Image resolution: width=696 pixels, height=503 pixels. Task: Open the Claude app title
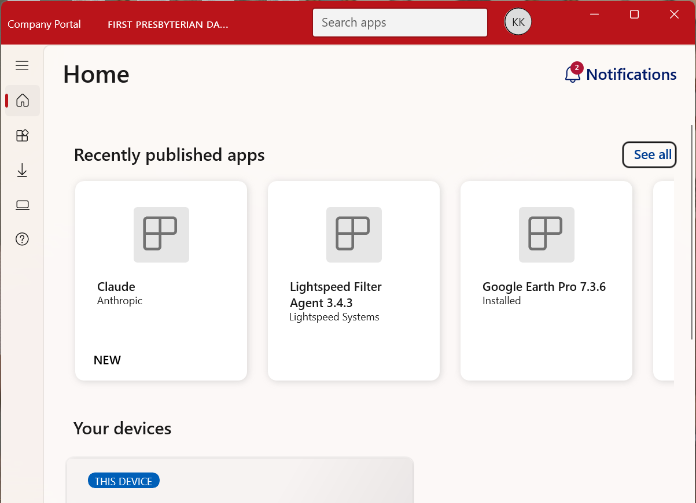116,287
